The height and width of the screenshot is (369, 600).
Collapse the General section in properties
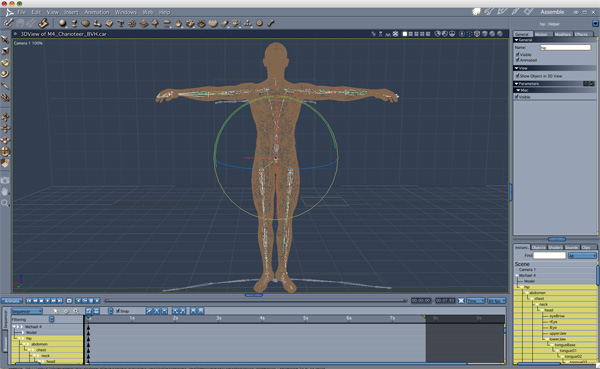516,40
